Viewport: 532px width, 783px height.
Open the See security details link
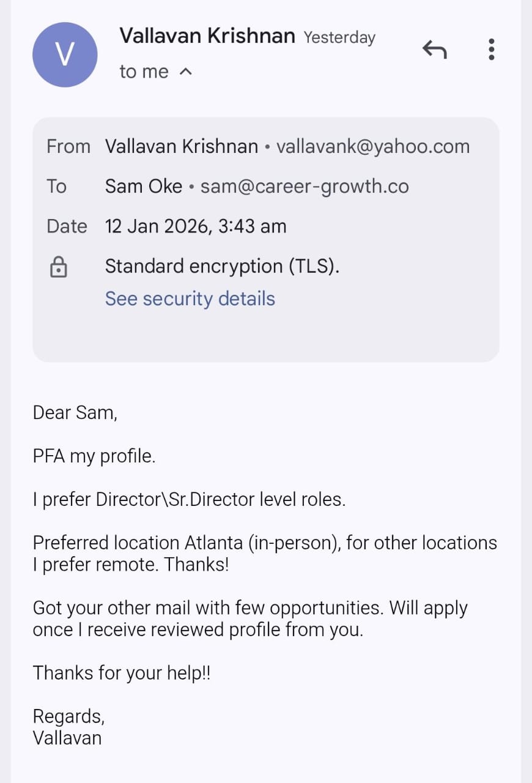click(x=190, y=299)
